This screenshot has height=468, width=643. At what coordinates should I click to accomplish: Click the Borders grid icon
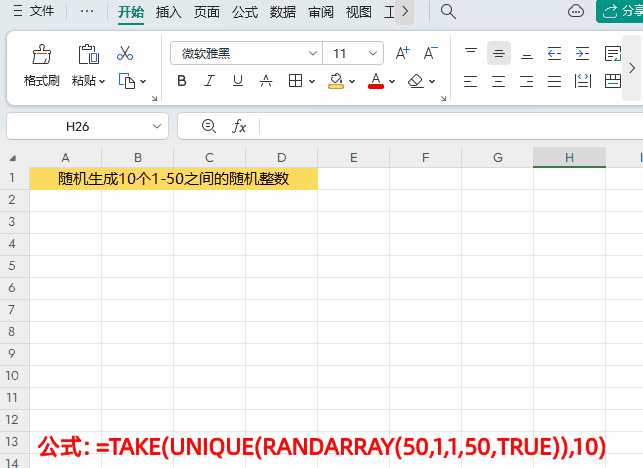(x=295, y=81)
